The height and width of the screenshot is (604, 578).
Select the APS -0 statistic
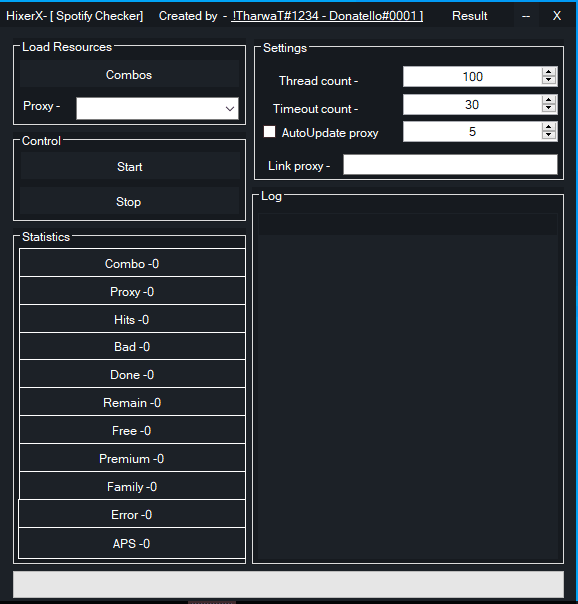tap(132, 543)
